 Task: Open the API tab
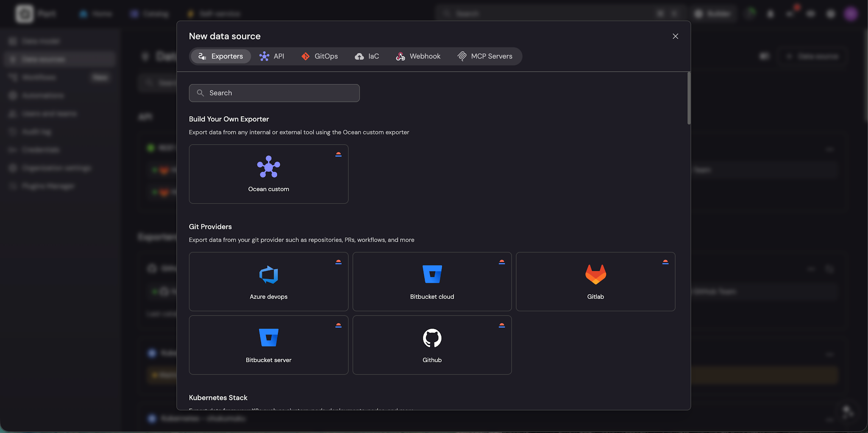[272, 56]
